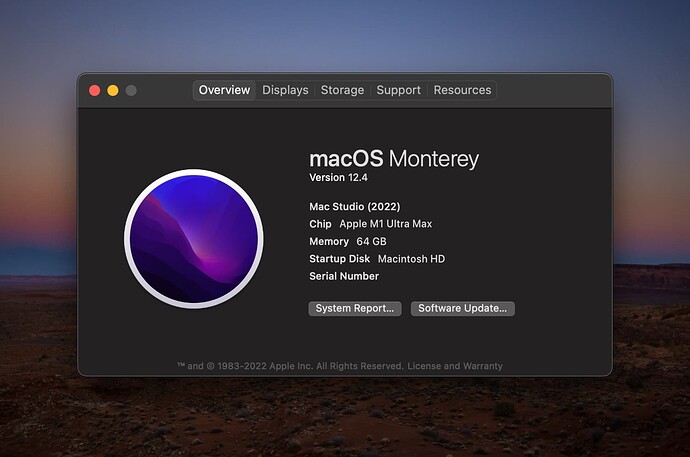This screenshot has height=457, width=690.
Task: Click the macOS Monterey title
Action: click(x=394, y=159)
